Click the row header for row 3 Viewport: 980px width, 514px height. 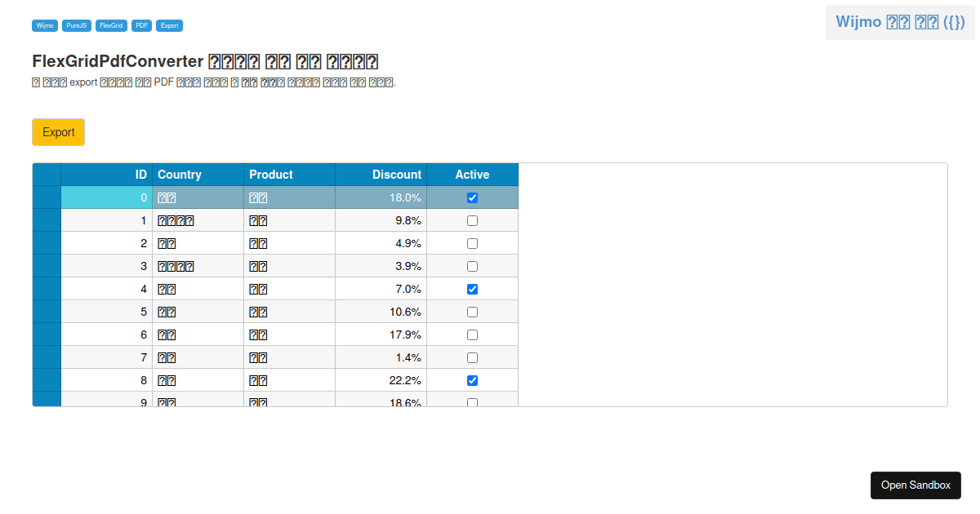click(47, 266)
